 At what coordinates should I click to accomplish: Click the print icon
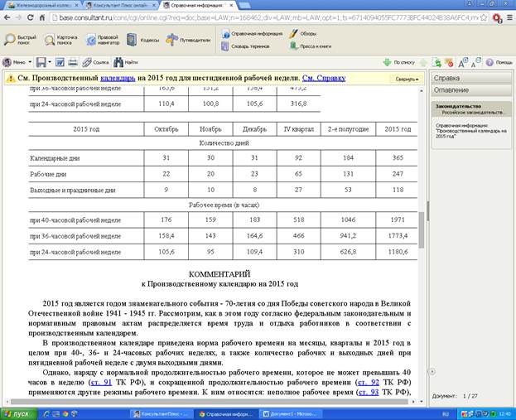click(73, 62)
